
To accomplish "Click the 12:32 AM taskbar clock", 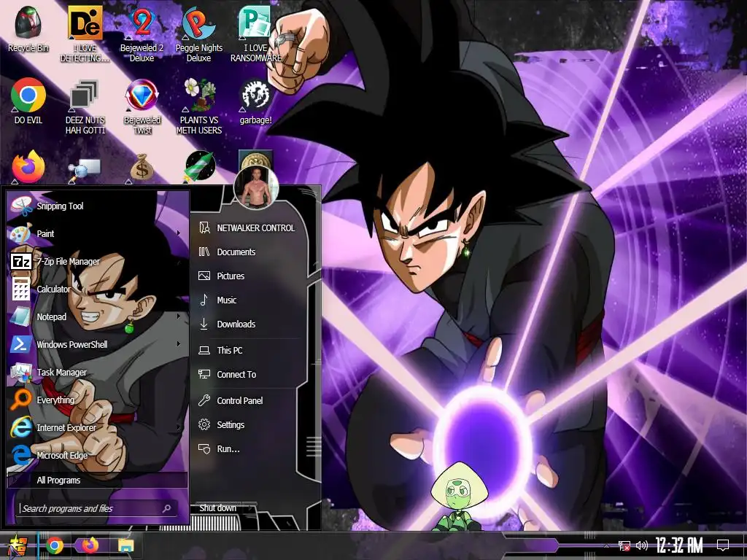I will click(x=679, y=545).
